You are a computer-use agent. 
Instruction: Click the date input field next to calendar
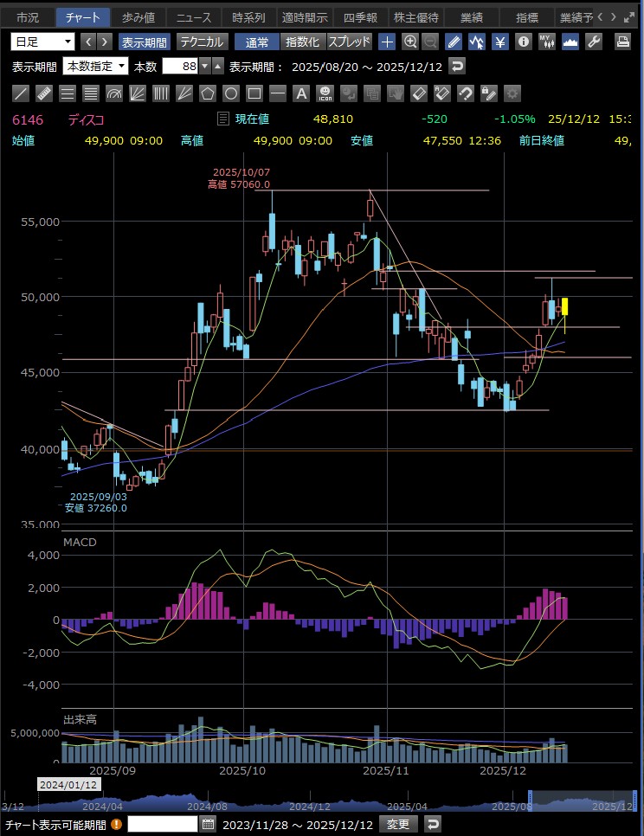click(163, 824)
